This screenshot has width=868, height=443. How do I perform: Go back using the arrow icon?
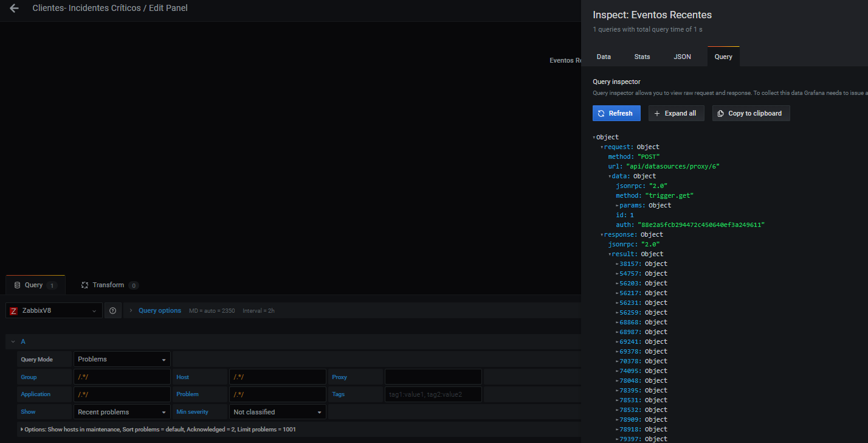coord(14,9)
